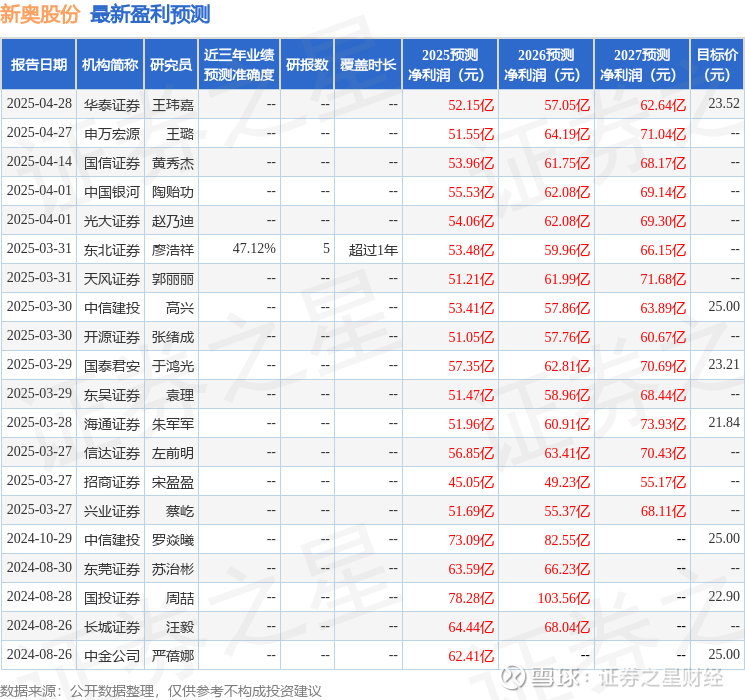
Task: Select the 招商证券 institution cell
Action: tap(112, 482)
